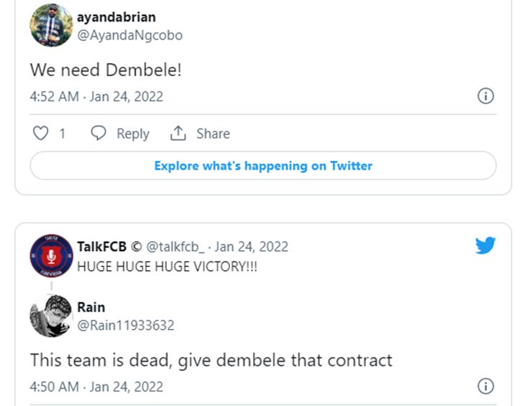The image size is (532, 406).
Task: Open TalkFCB's profile avatar
Action: [x=51, y=257]
